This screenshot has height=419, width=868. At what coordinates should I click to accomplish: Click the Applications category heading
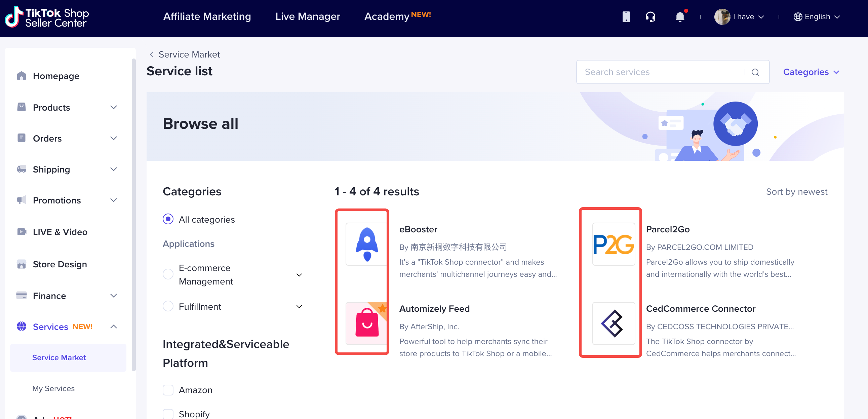coord(188,244)
